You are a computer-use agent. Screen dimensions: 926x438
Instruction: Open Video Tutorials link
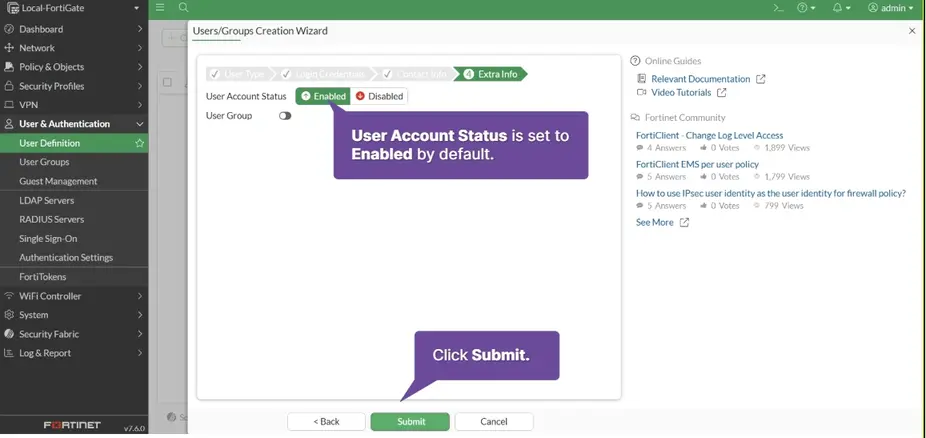click(x=681, y=93)
